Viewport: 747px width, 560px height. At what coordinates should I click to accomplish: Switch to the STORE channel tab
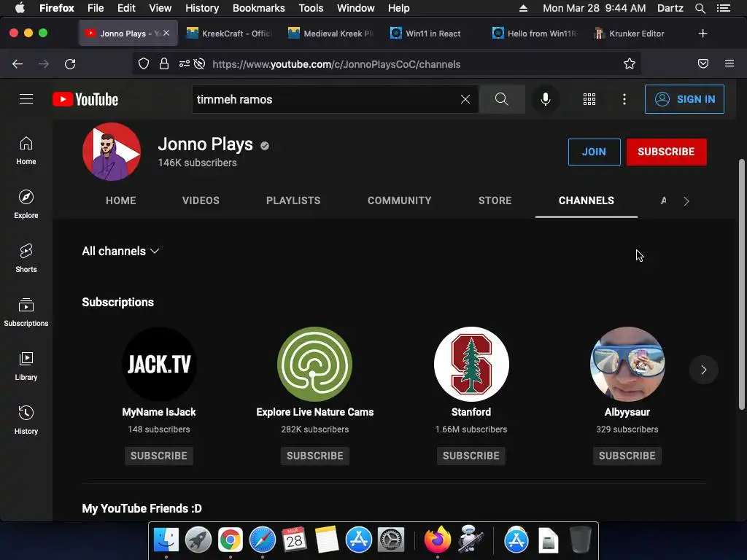click(495, 201)
